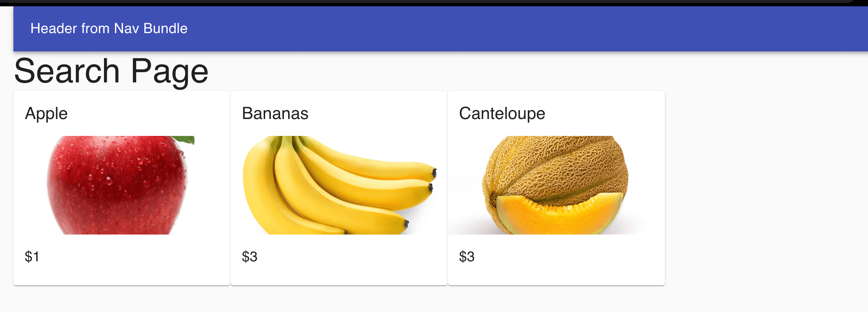Select the Search Page heading
Viewport: 868px width, 312px height.
click(x=111, y=71)
